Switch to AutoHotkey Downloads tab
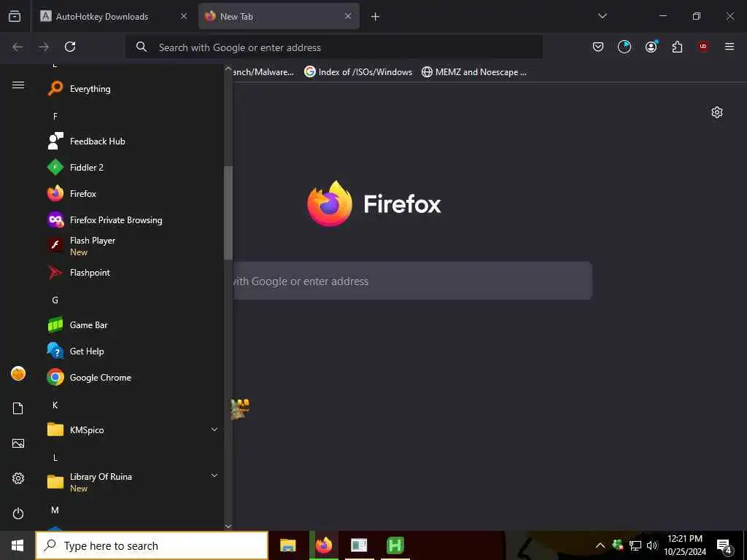Image resolution: width=747 pixels, height=560 pixels. 113,16
